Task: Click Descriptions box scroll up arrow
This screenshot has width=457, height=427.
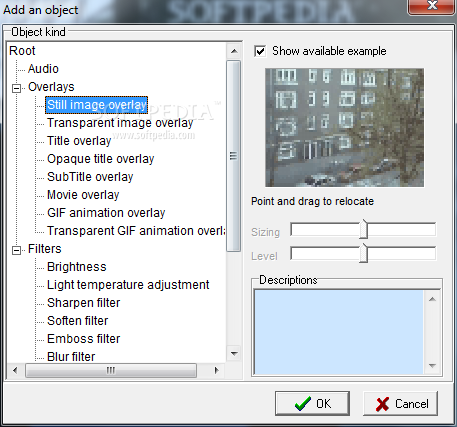Action: [x=432, y=299]
